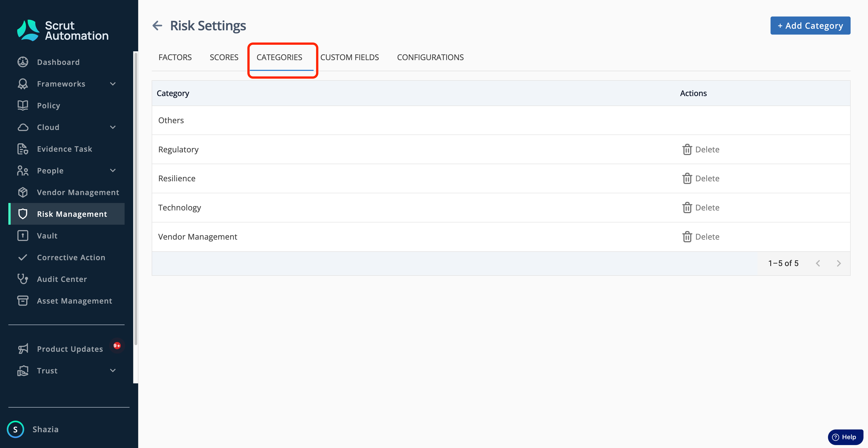Click Delete text for Regulatory row
Screen dimensions: 868x448
click(707, 150)
